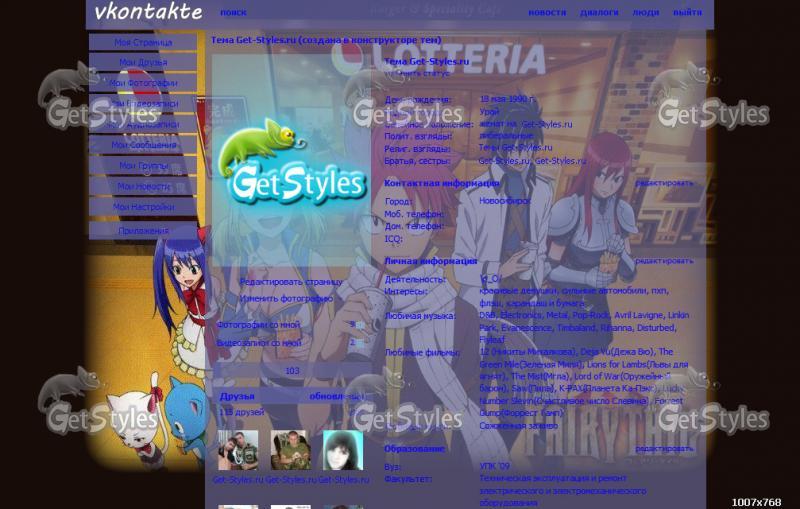Click the vkontakte logo
The height and width of the screenshot is (509, 800).
pyautogui.click(x=148, y=12)
